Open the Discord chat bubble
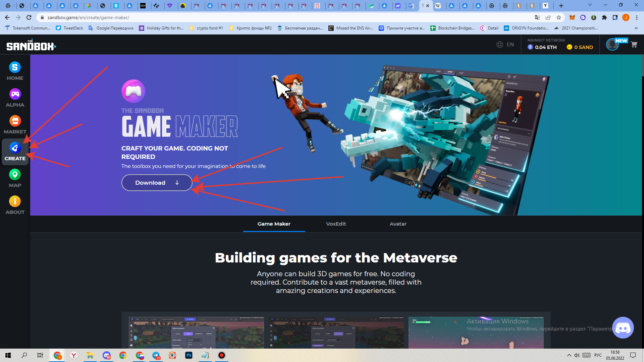Image resolution: width=644 pixels, height=362 pixels. coord(623,328)
